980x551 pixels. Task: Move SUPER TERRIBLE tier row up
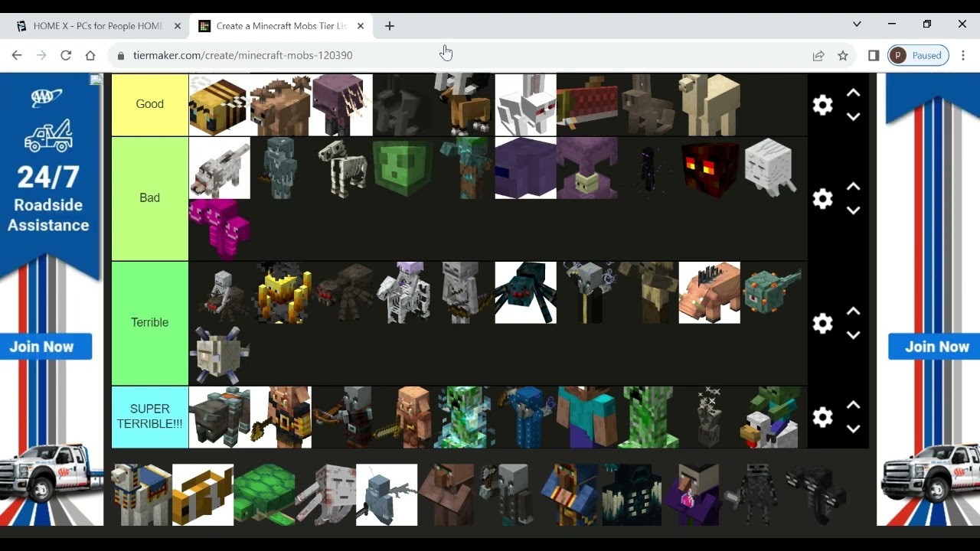click(x=853, y=406)
